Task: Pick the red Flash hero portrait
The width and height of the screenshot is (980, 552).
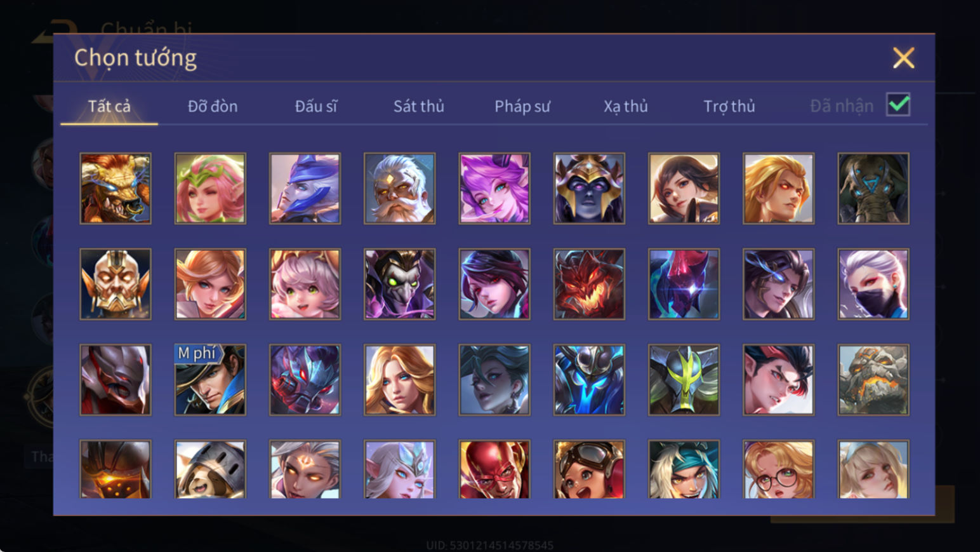Action: pos(494,469)
